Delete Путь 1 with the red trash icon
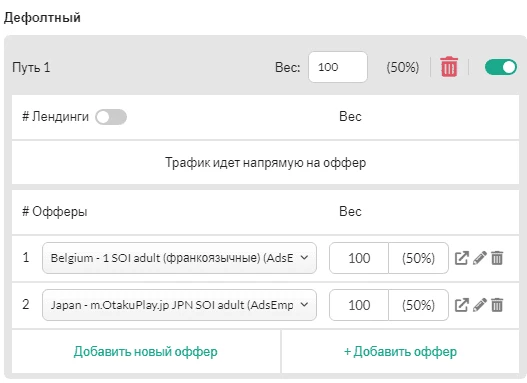The width and height of the screenshot is (527, 383). [x=449, y=67]
